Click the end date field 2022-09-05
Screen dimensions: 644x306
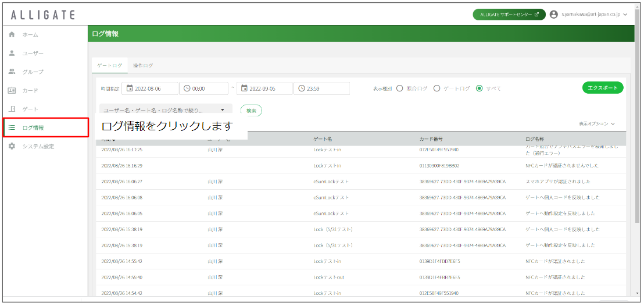point(265,88)
